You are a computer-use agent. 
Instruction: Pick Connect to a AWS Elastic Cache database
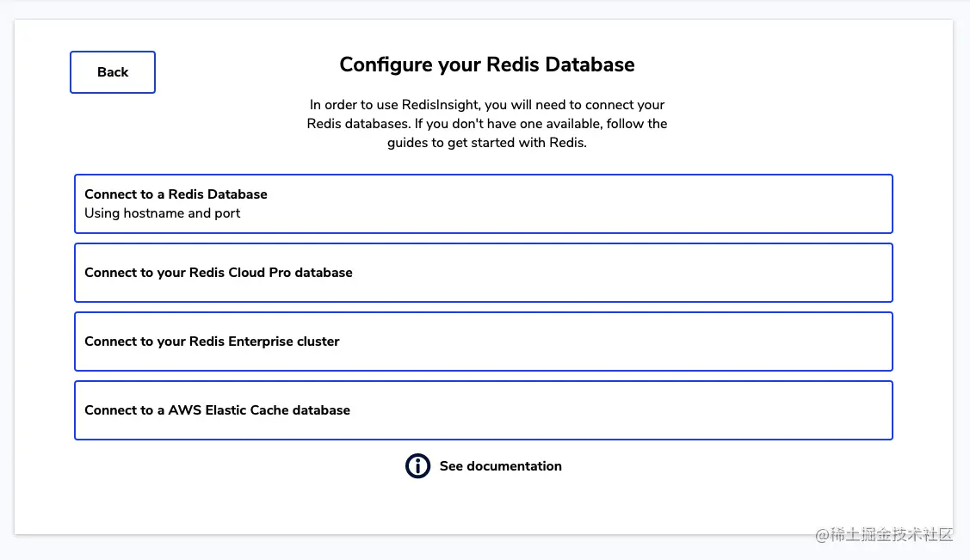click(483, 410)
